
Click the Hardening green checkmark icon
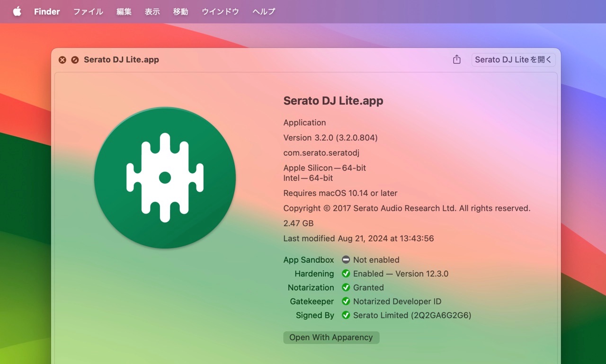tap(346, 274)
